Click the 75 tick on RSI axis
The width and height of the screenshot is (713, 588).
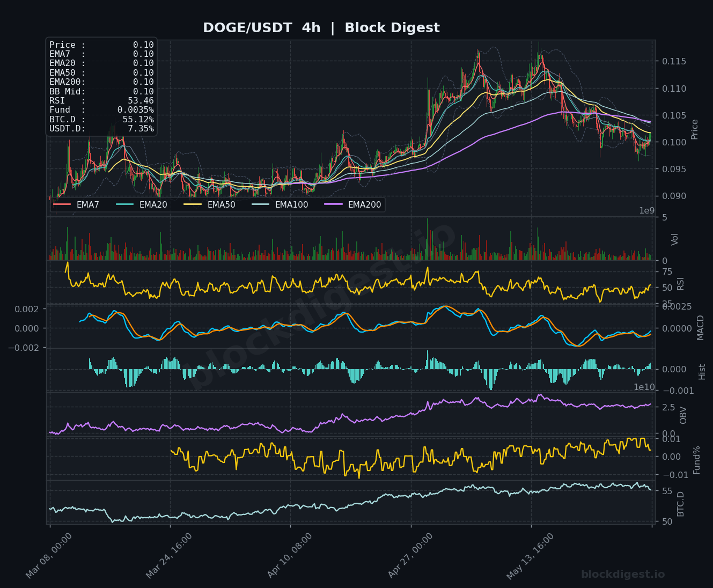pos(667,272)
